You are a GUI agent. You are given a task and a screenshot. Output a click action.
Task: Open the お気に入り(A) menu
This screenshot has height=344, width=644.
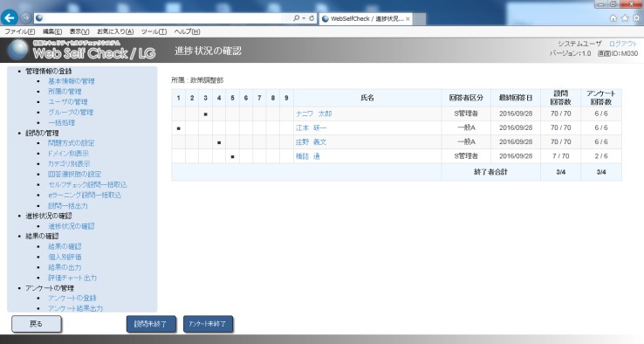(115, 31)
